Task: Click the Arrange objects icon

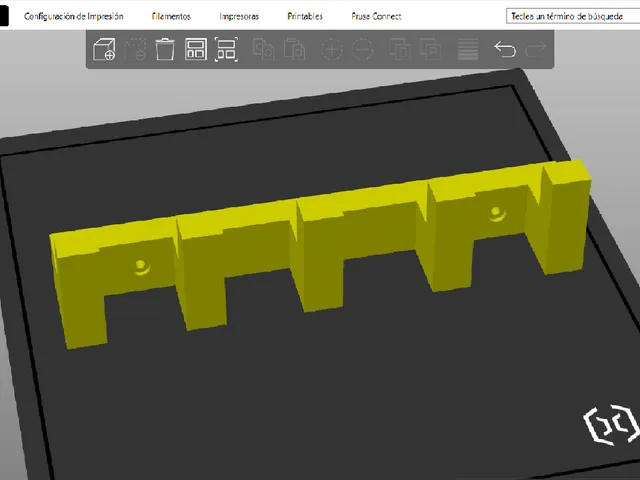Action: tap(196, 49)
